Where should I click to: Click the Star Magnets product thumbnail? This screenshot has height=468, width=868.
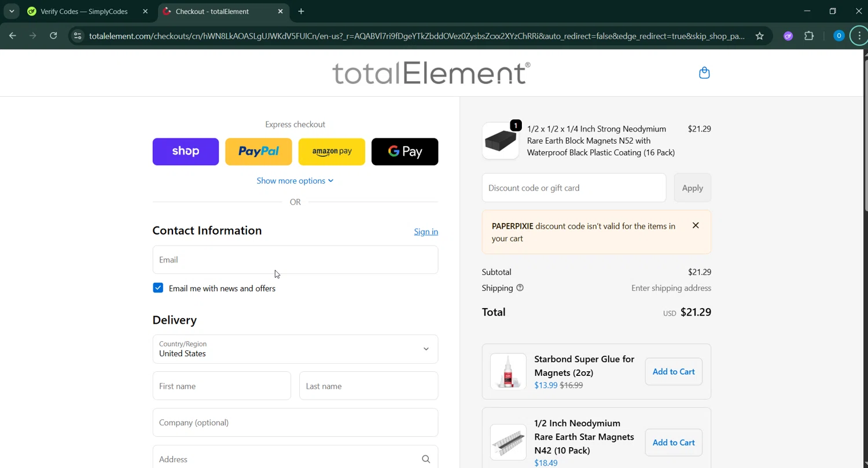(x=508, y=443)
